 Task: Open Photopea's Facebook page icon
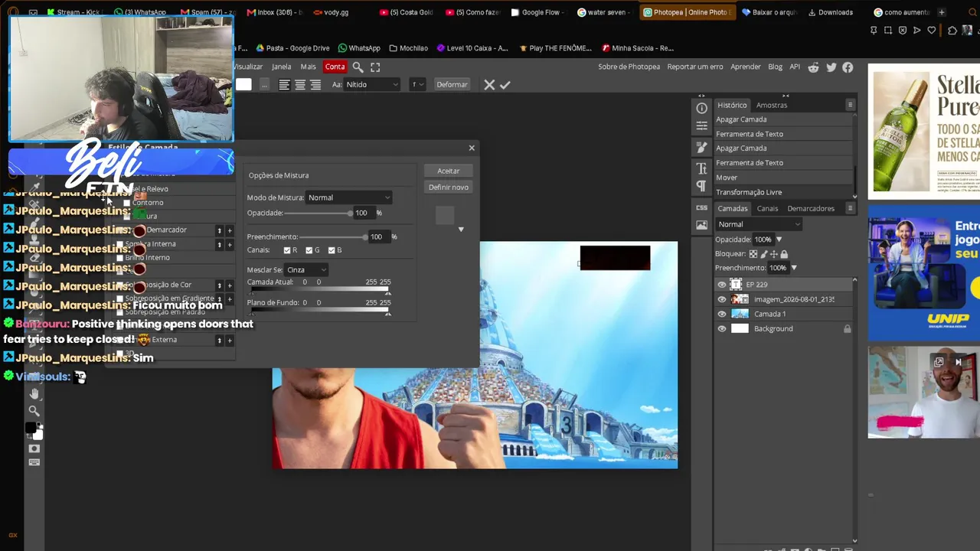848,67
